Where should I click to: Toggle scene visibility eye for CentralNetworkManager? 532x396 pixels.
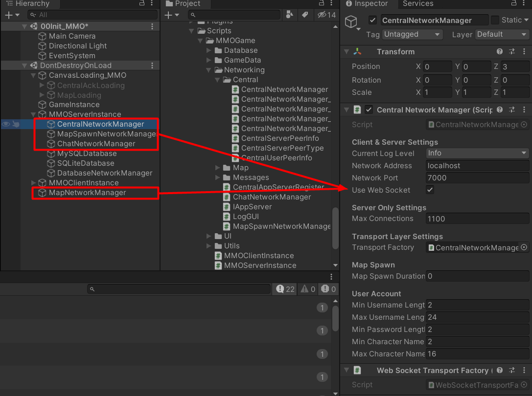click(6, 124)
